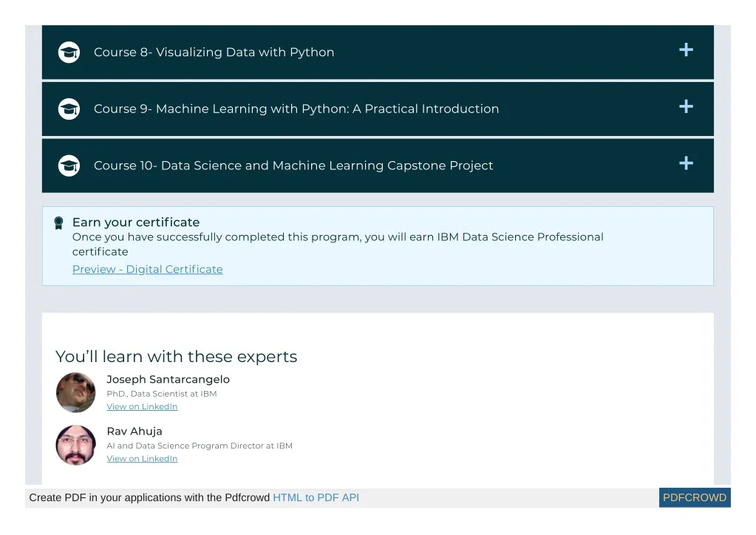Click graduation cap icon beside Course 10

[69, 166]
